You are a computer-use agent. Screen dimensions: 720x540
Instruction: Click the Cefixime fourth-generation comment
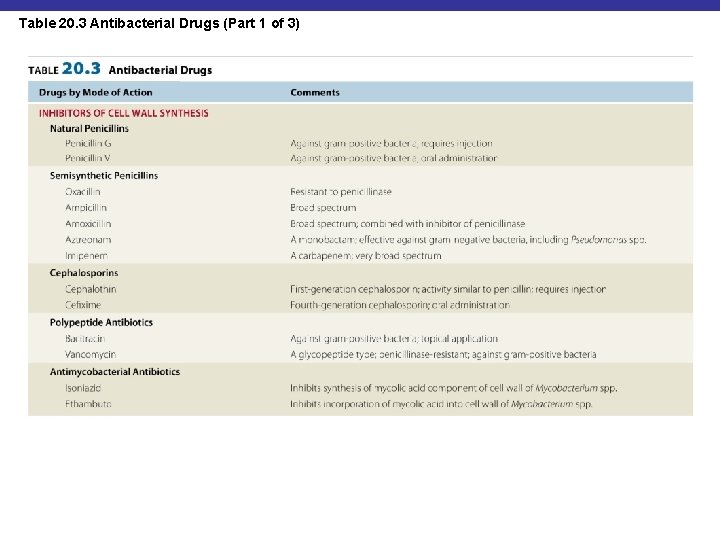click(400, 305)
